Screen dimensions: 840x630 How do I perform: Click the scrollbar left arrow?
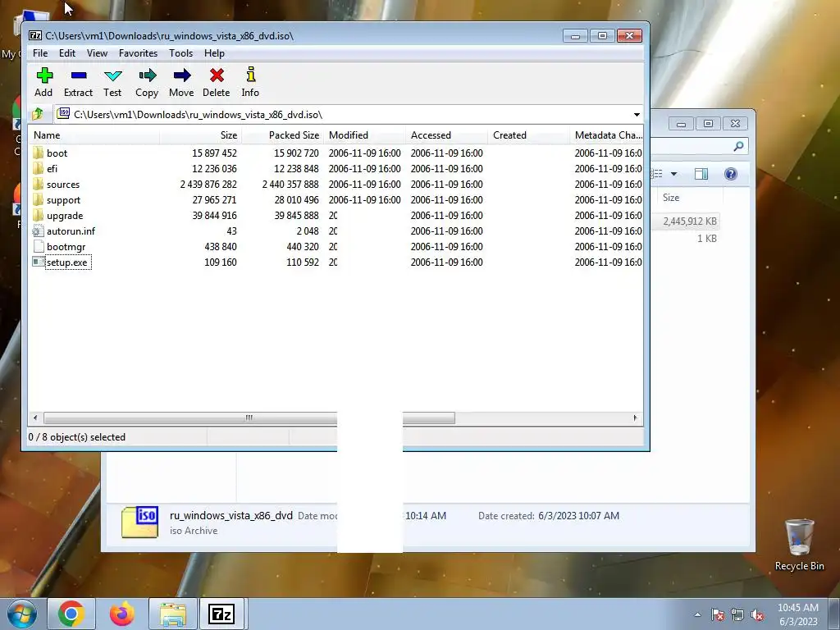pyautogui.click(x=35, y=418)
